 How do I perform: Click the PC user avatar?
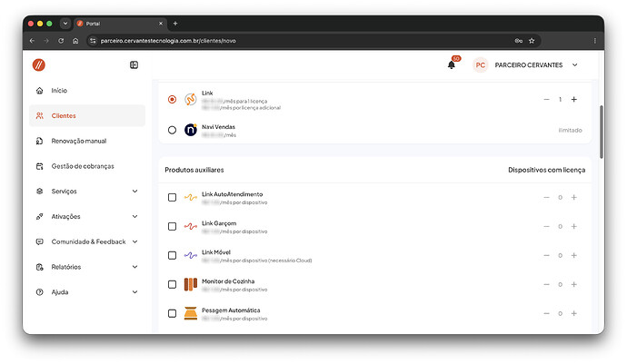click(x=481, y=64)
